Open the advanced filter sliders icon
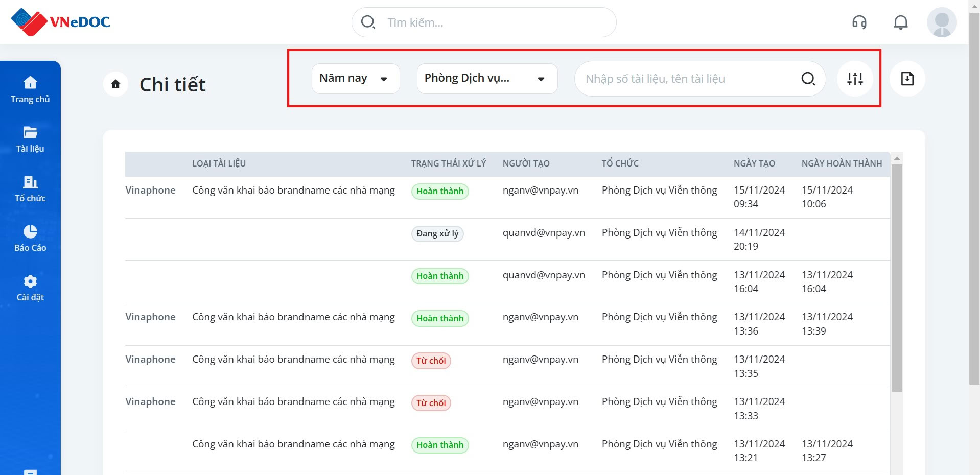The image size is (980, 475). 855,79
